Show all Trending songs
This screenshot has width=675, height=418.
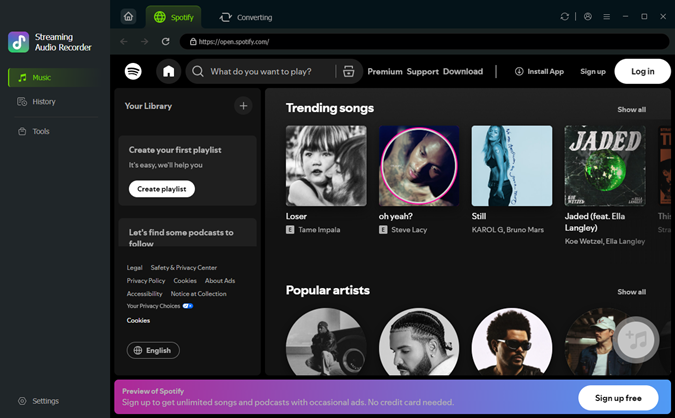632,109
